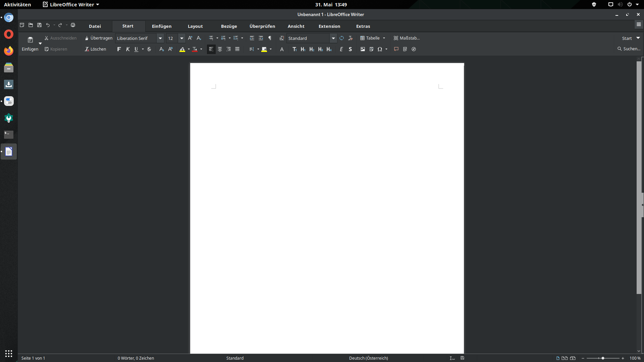
Task: Click the bold (F) formatting icon
Action: click(x=119, y=49)
